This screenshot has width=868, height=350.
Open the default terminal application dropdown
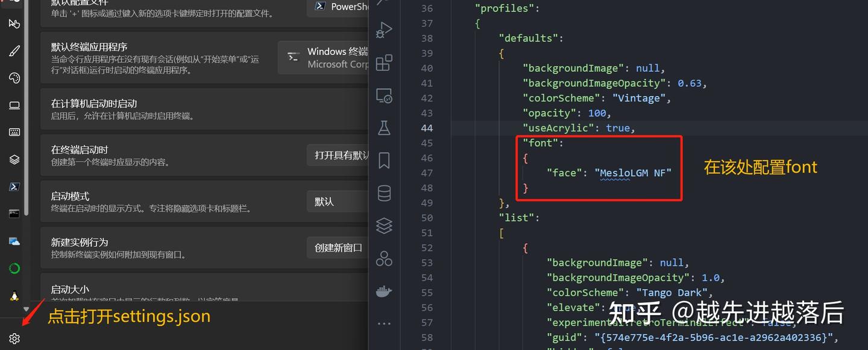click(323, 57)
